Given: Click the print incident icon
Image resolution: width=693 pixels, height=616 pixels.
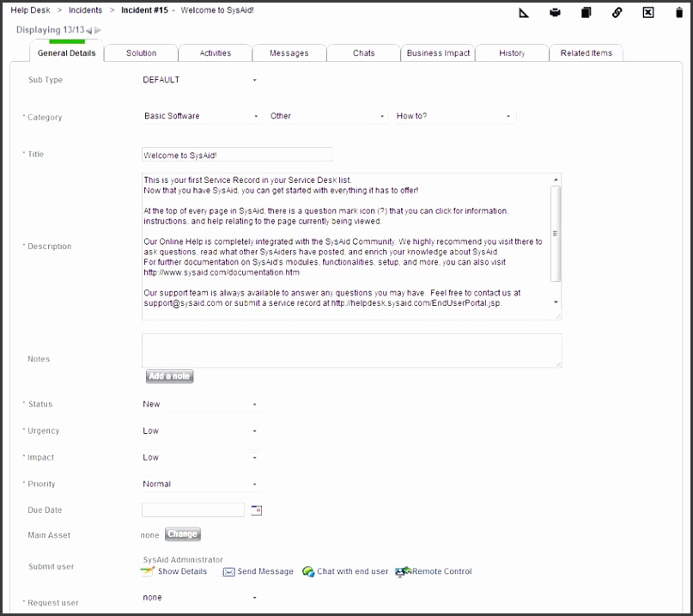Looking at the screenshot, I should tap(555, 12).
